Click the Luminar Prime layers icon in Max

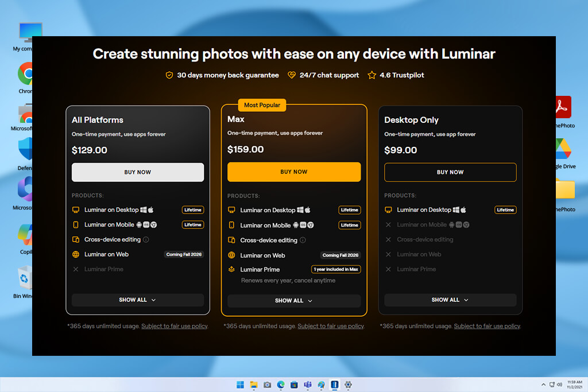[x=231, y=269]
